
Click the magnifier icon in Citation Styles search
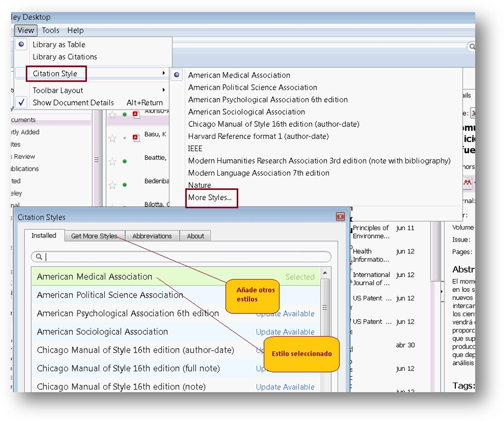click(39, 257)
